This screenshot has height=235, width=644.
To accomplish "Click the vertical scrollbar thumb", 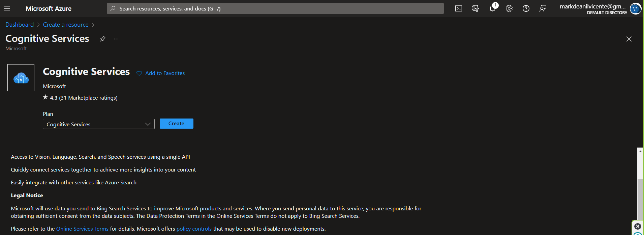I will [x=640, y=199].
